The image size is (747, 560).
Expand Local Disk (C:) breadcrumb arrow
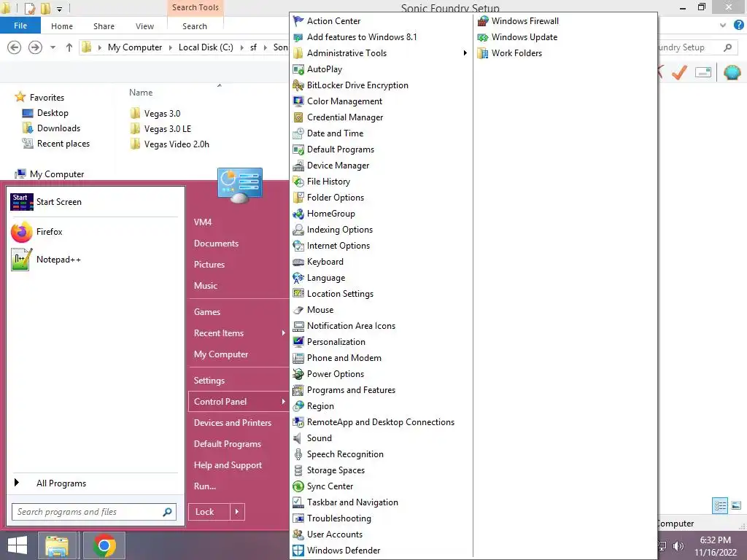point(242,47)
